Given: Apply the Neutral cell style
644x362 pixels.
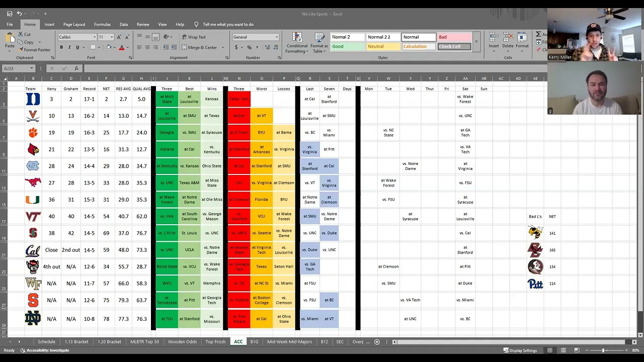Looking at the screenshot, I should point(383,46).
